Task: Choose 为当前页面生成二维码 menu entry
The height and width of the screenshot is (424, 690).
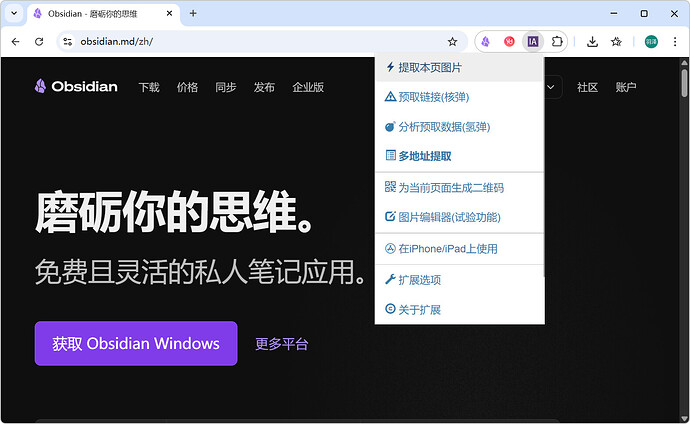Action: (450, 187)
